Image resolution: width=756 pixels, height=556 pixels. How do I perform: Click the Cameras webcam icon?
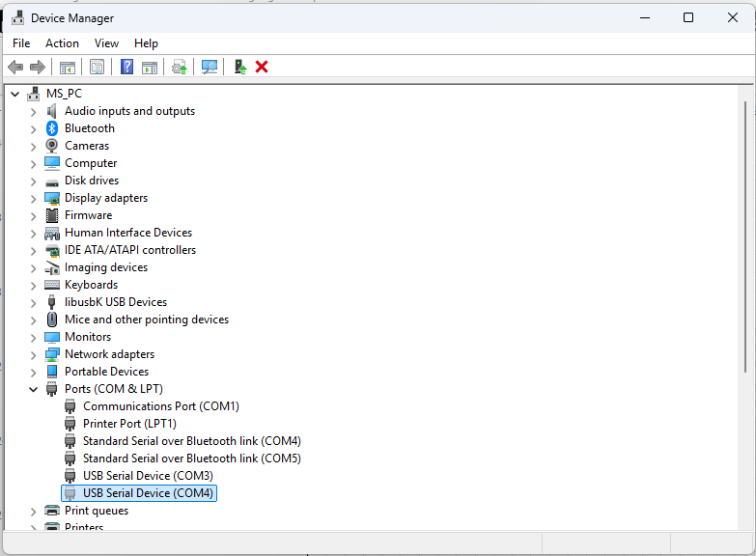51,146
